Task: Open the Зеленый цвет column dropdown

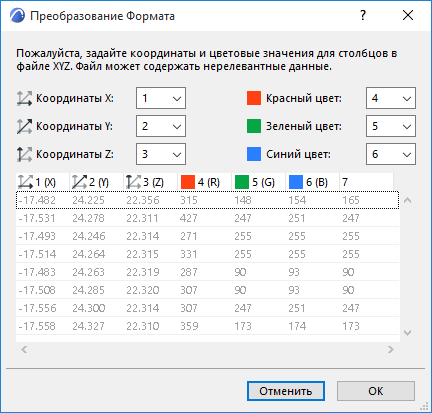Action: click(391, 126)
